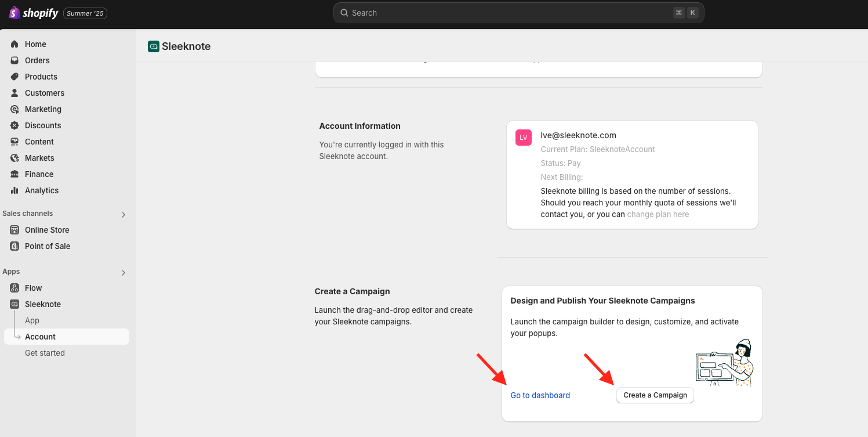The image size is (868, 437).
Task: Click the Point of Sale icon
Action: click(x=14, y=246)
